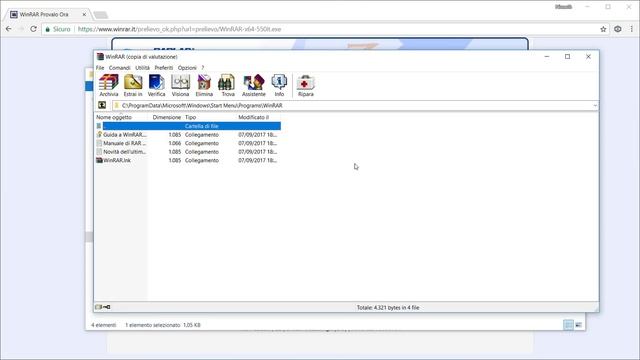This screenshot has width=640, height=360.
Task: Reload the Chrome page
Action: 33,29
